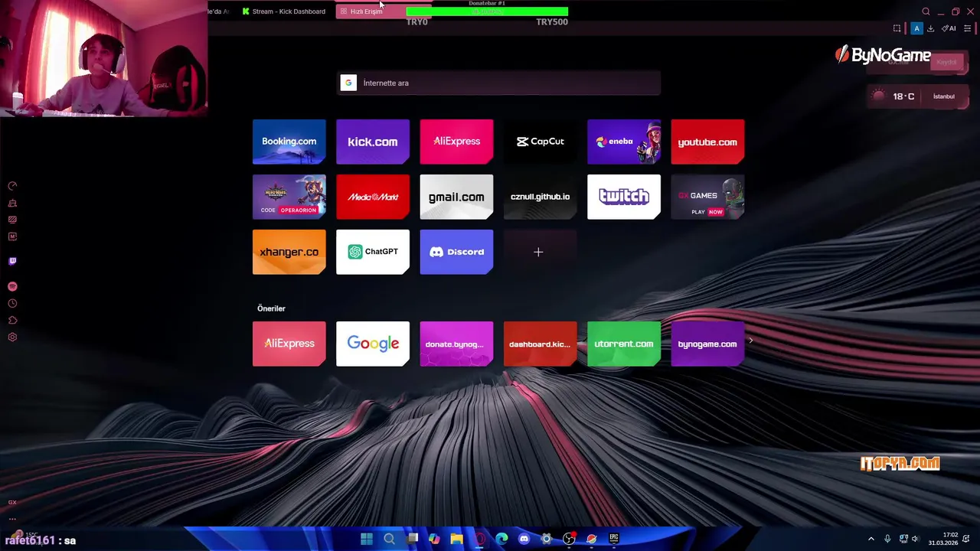This screenshot has width=980, height=551.
Task: Open Booking.com speed dial tile
Action: coord(289,142)
